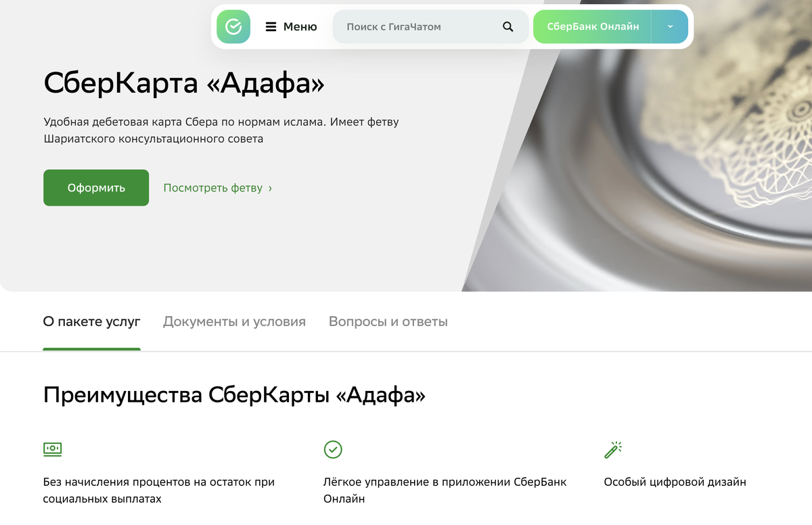This screenshot has width=812, height=525.
Task: Focus the Поиск с ГигаЧатом search field
Action: pyautogui.click(x=430, y=27)
